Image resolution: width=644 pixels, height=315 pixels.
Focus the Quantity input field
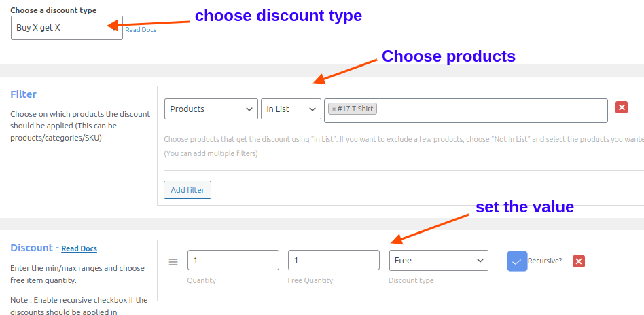(233, 260)
